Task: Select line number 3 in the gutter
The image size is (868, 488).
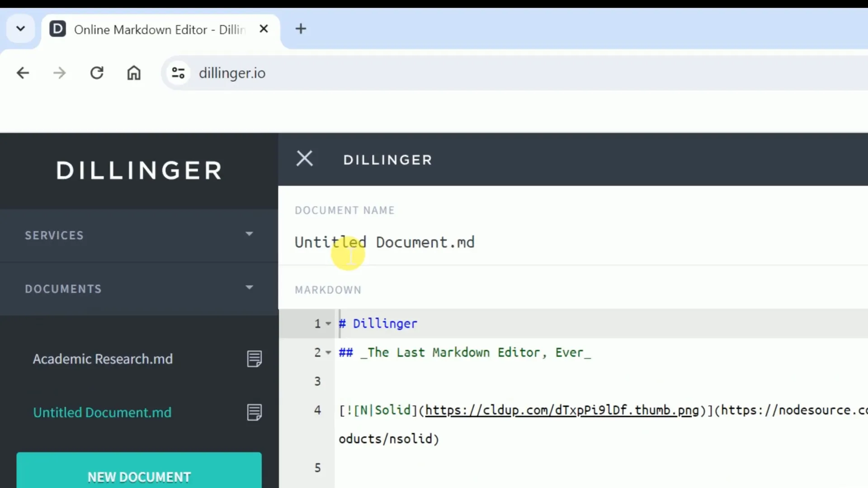Action: (317, 381)
